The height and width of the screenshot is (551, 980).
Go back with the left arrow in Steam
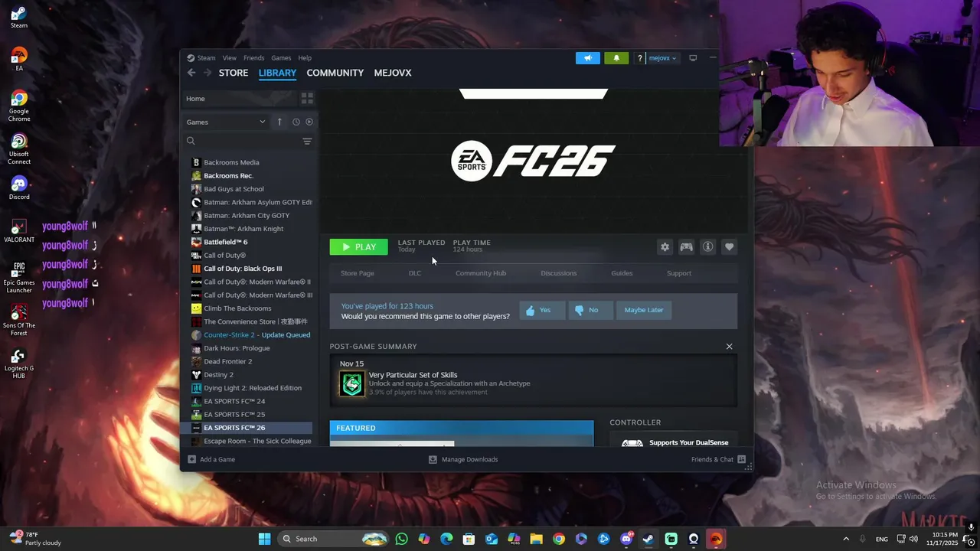coord(191,73)
